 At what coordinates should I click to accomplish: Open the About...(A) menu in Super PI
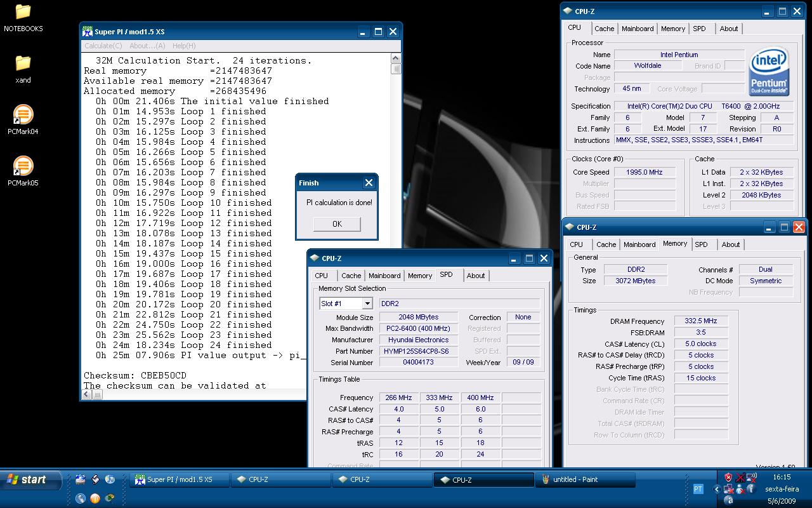[147, 46]
